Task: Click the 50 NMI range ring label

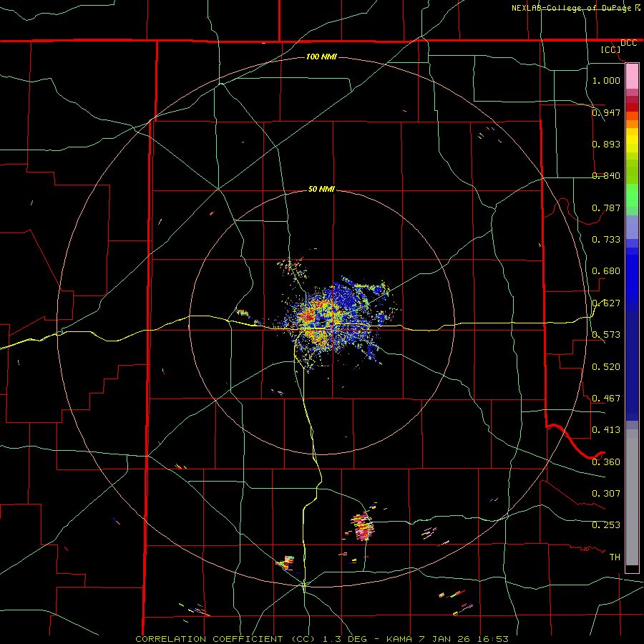Action: point(321,189)
